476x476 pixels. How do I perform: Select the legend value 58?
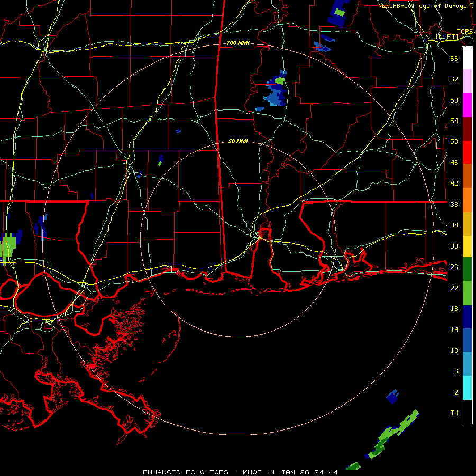[454, 100]
